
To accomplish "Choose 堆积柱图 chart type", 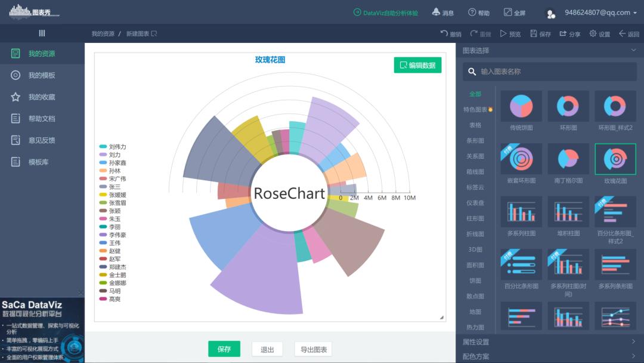I will [568, 212].
